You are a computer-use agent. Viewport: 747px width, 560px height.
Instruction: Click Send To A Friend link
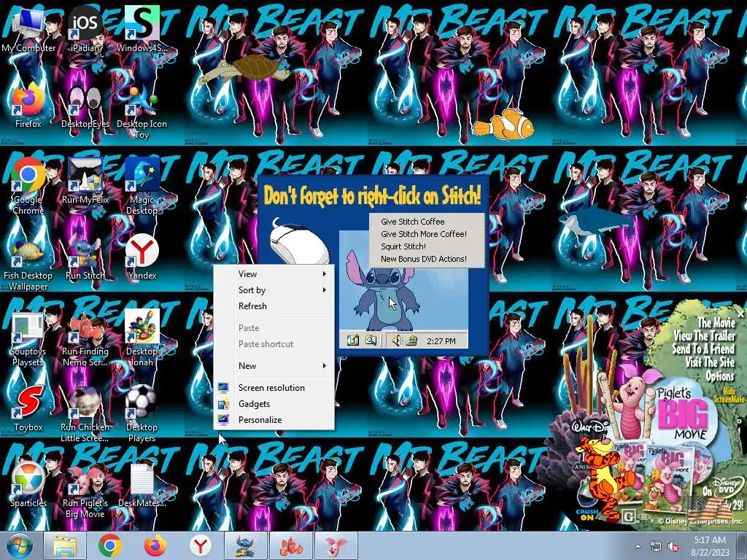[x=703, y=349]
